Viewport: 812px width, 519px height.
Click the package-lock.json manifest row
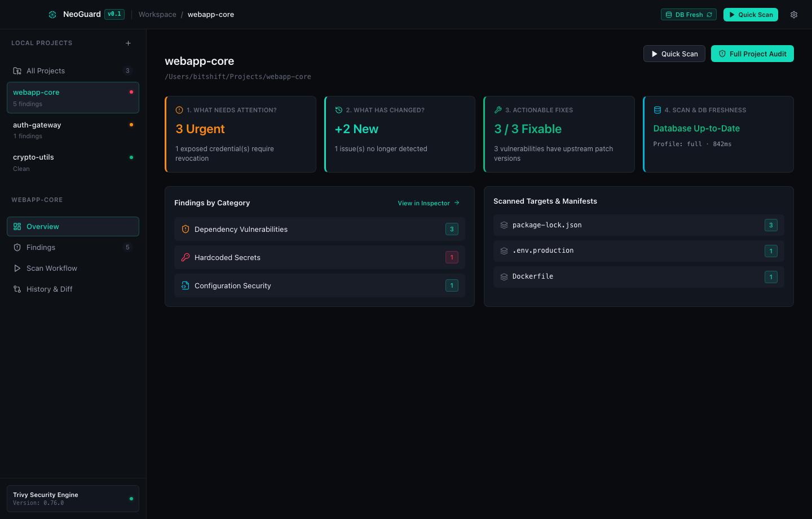(x=639, y=225)
